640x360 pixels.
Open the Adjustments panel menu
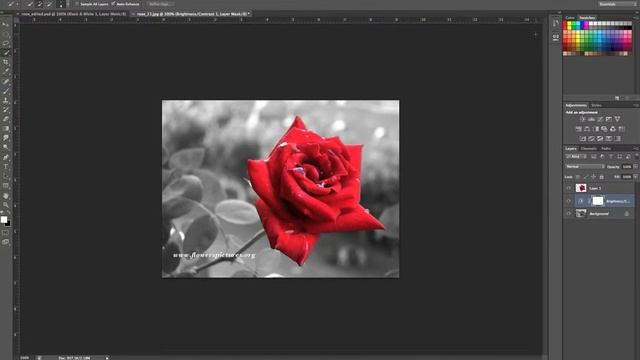636,105
